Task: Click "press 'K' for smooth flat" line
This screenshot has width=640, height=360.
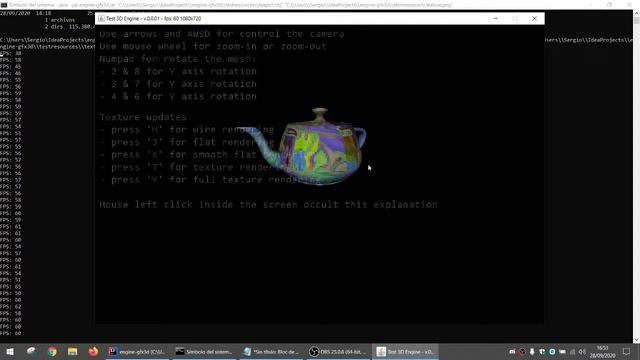Action: pyautogui.click(x=178, y=155)
